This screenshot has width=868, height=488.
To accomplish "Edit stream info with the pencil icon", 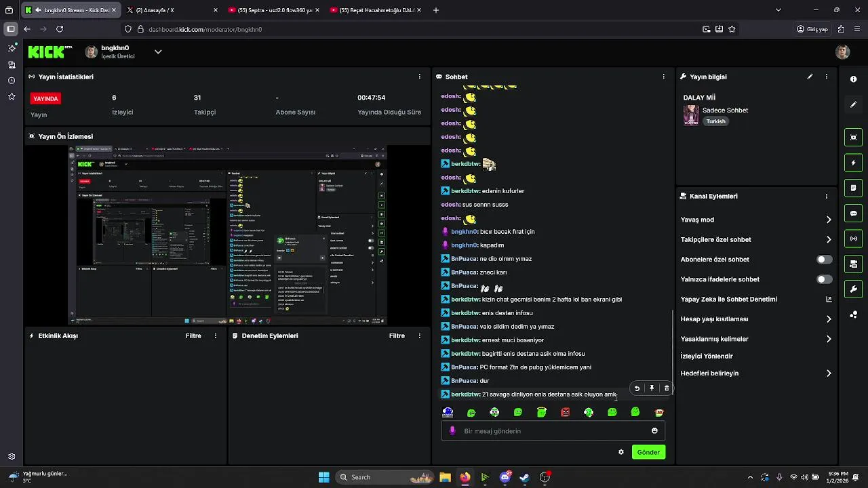I will tap(810, 77).
